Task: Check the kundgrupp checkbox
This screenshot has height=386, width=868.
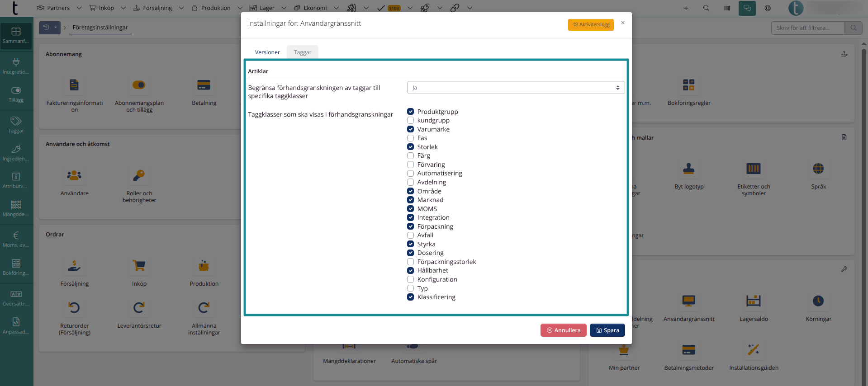Action: pyautogui.click(x=410, y=120)
